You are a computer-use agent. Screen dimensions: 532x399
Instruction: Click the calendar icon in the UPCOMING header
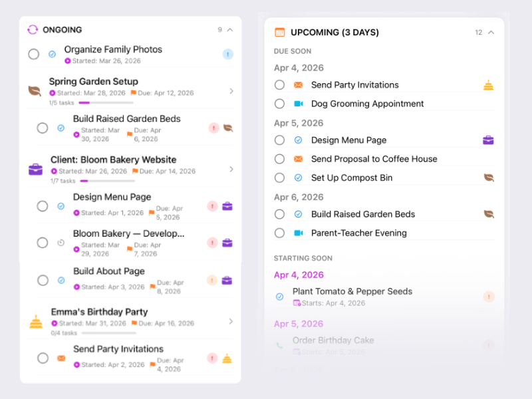[x=279, y=32]
